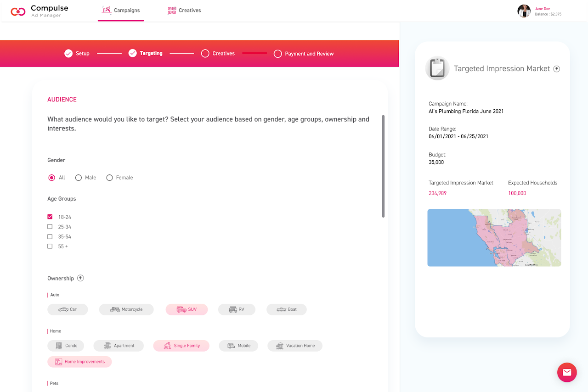Check the 25-34 age group box
The height and width of the screenshot is (392, 588).
[50, 227]
